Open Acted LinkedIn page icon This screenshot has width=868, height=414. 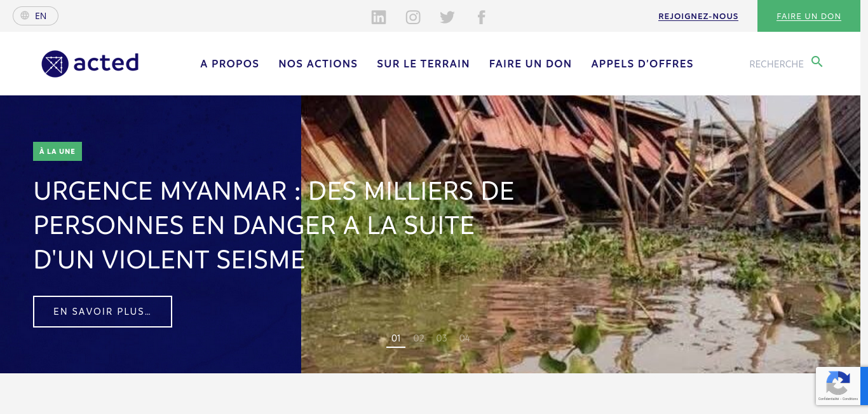tap(379, 17)
